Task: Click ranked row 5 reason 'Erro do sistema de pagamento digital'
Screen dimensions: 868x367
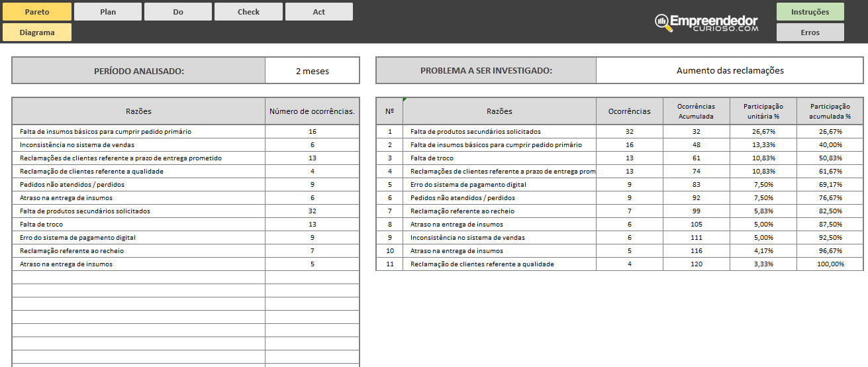Action: (x=499, y=184)
